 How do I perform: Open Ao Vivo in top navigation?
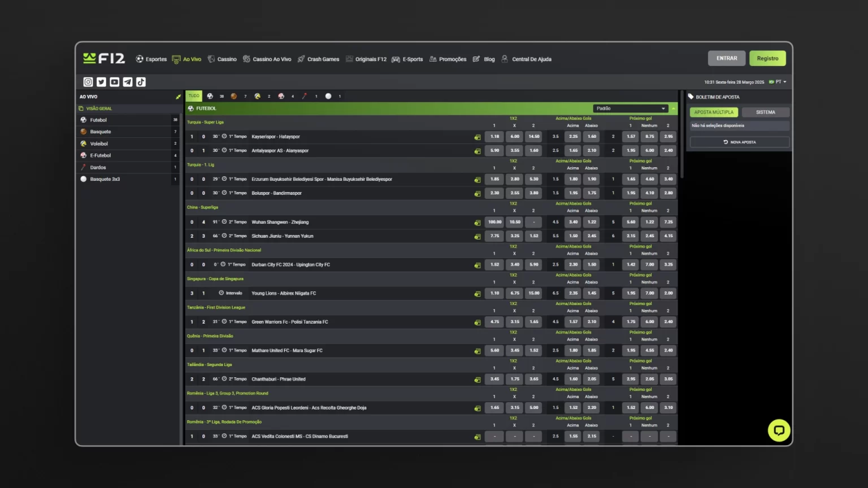tap(186, 59)
